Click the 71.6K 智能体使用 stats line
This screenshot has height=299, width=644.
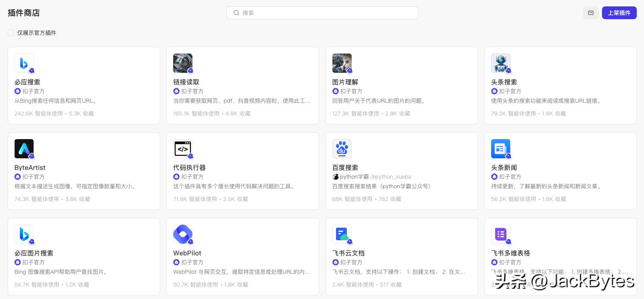click(x=211, y=199)
